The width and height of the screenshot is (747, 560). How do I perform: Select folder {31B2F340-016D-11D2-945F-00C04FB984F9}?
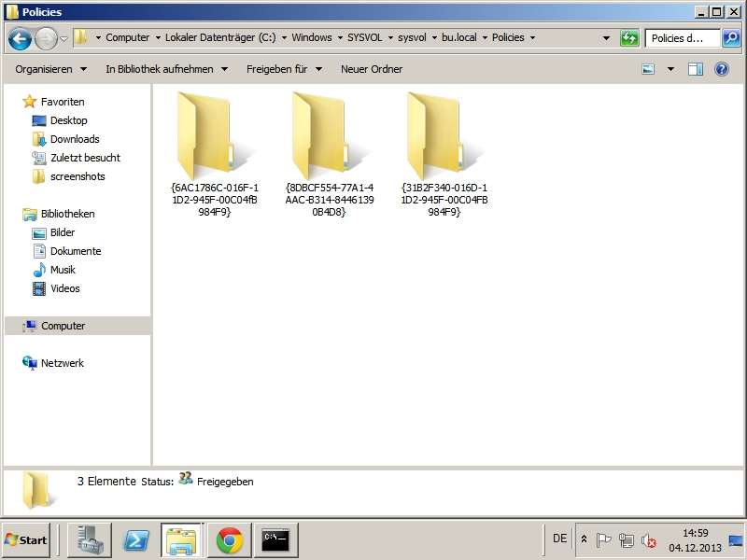(x=444, y=154)
